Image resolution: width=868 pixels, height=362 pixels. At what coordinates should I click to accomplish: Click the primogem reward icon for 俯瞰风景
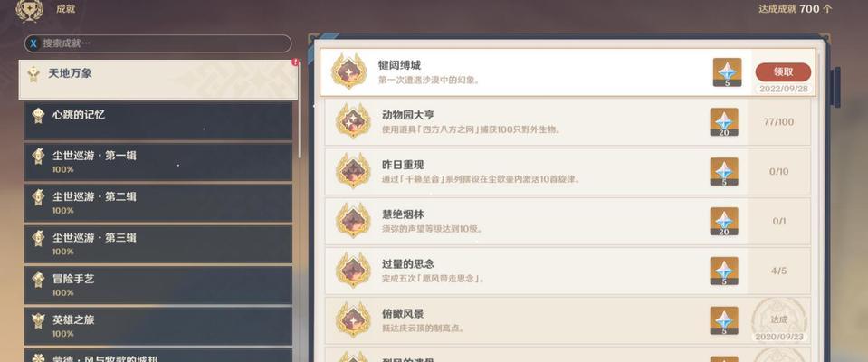coord(724,320)
